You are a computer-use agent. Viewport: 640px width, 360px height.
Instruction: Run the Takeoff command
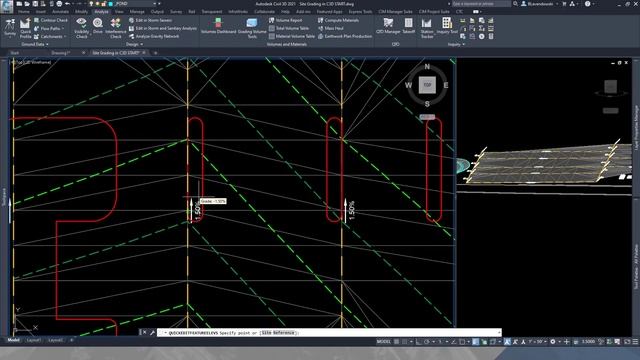409,26
